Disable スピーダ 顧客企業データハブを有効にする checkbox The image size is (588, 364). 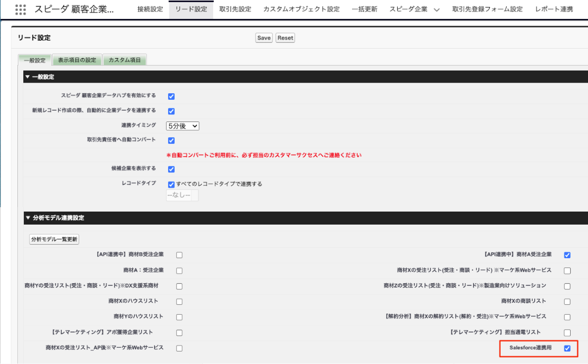pos(171,95)
